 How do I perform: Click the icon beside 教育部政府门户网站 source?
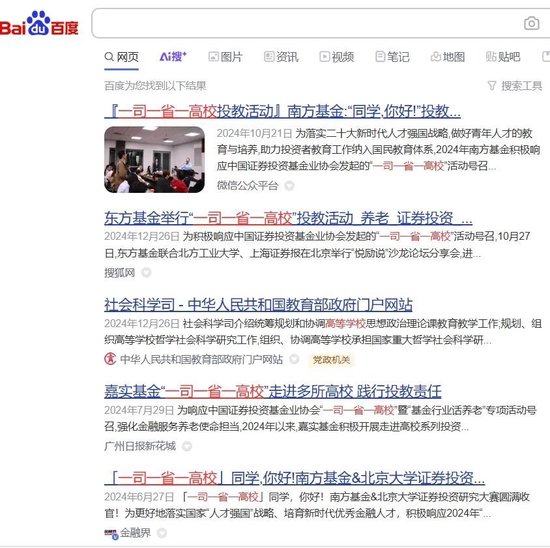click(x=294, y=359)
